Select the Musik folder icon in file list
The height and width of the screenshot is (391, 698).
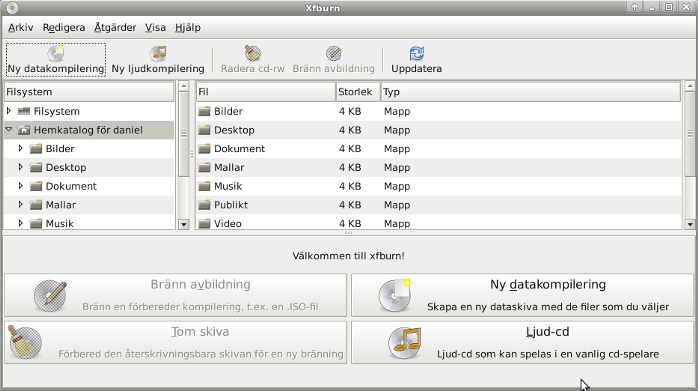click(204, 186)
